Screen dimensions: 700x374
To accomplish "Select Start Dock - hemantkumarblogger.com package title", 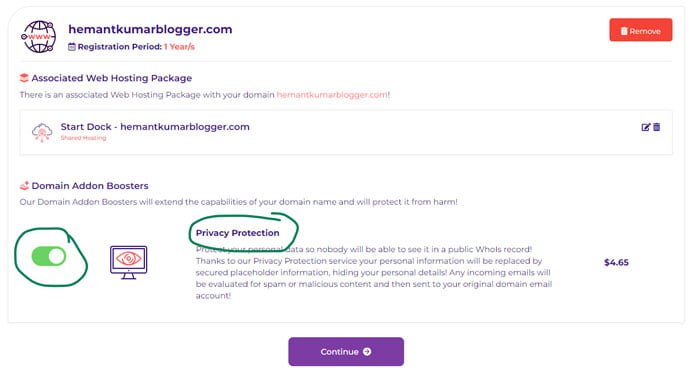I will coord(155,127).
